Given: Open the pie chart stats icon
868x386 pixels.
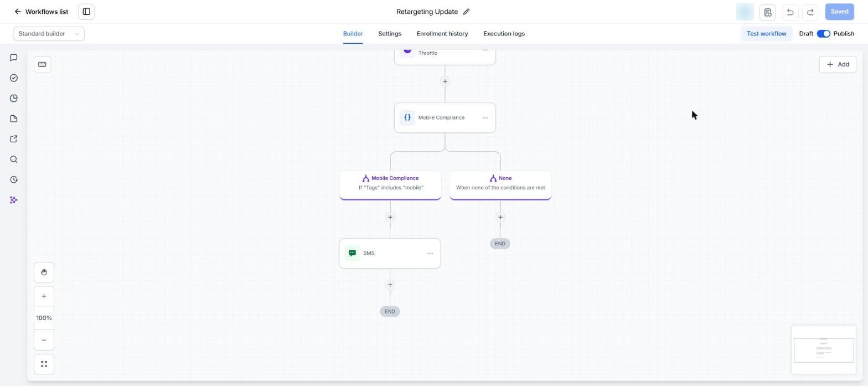Looking at the screenshot, I should point(14,99).
